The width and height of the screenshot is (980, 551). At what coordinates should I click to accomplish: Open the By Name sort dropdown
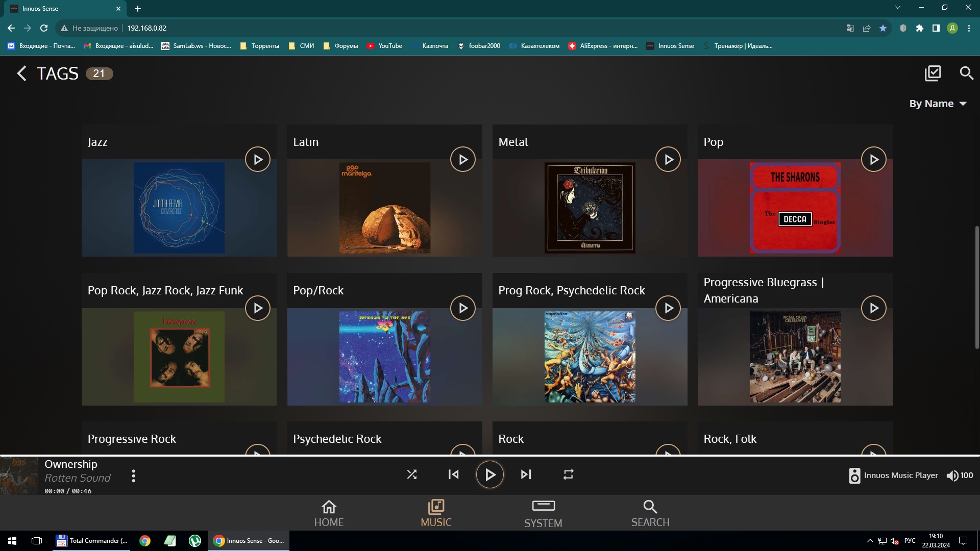[938, 104]
